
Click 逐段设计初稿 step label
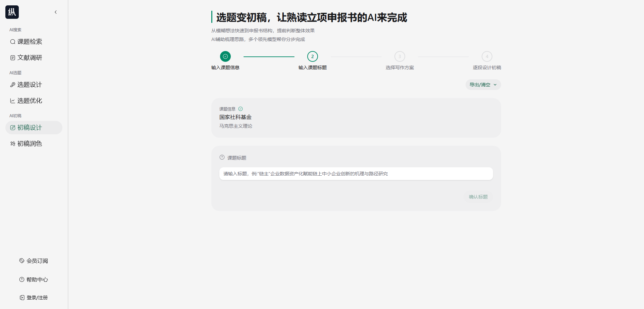click(x=487, y=68)
